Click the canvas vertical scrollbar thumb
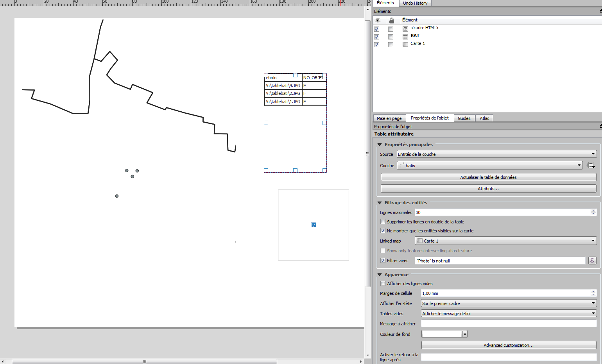The image size is (602, 364). pos(367,153)
